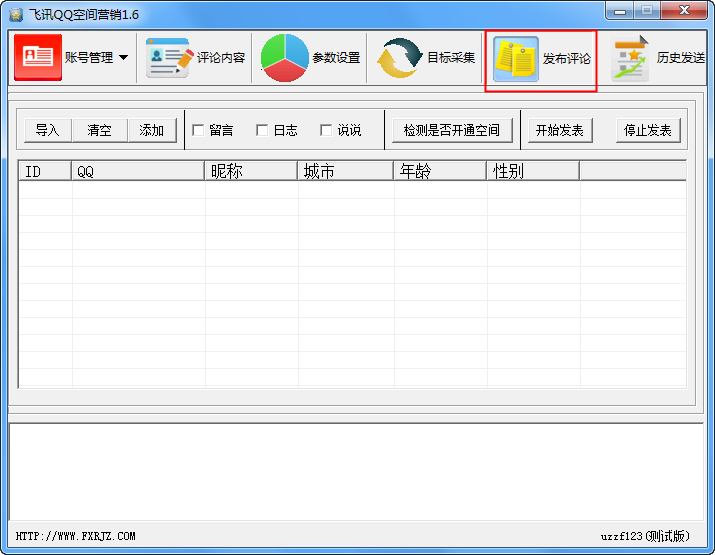Click the app icon in title bar
The height and width of the screenshot is (555, 715).
pyautogui.click(x=16, y=15)
